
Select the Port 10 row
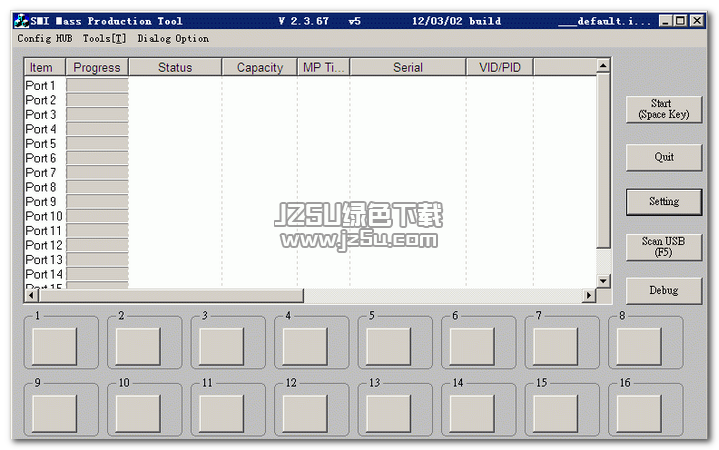pos(310,216)
